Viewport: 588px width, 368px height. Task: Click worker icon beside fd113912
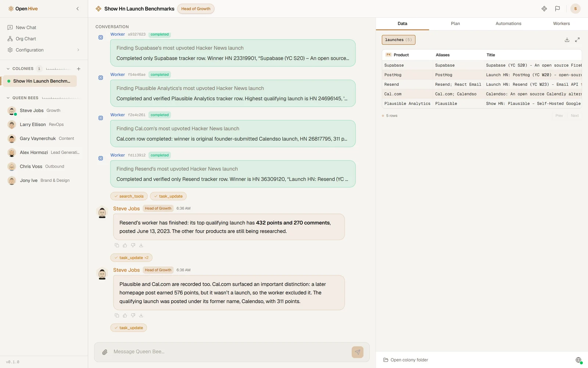pos(101,158)
